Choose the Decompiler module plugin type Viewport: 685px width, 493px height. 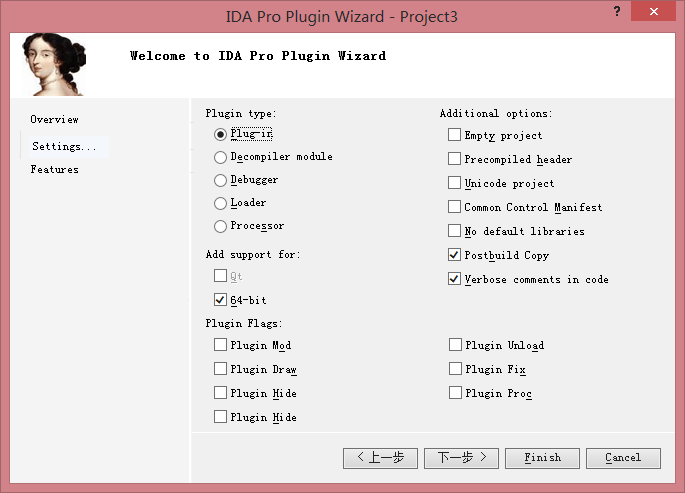coord(220,157)
